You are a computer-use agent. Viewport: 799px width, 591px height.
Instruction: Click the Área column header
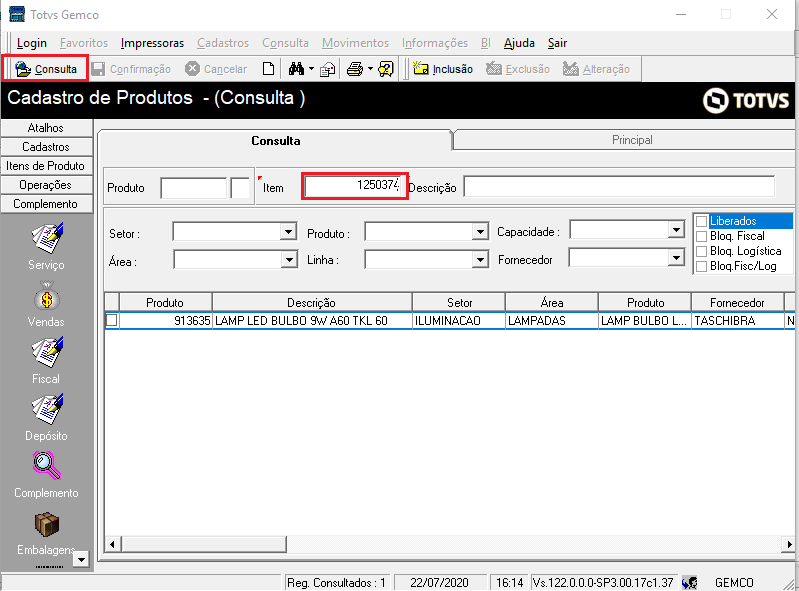click(552, 303)
